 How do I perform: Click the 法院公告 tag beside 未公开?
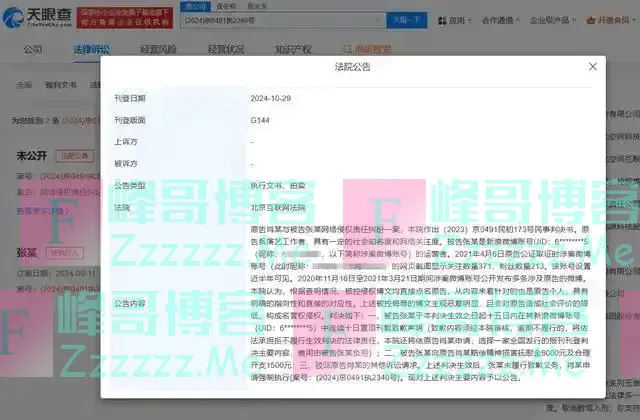pos(74,156)
